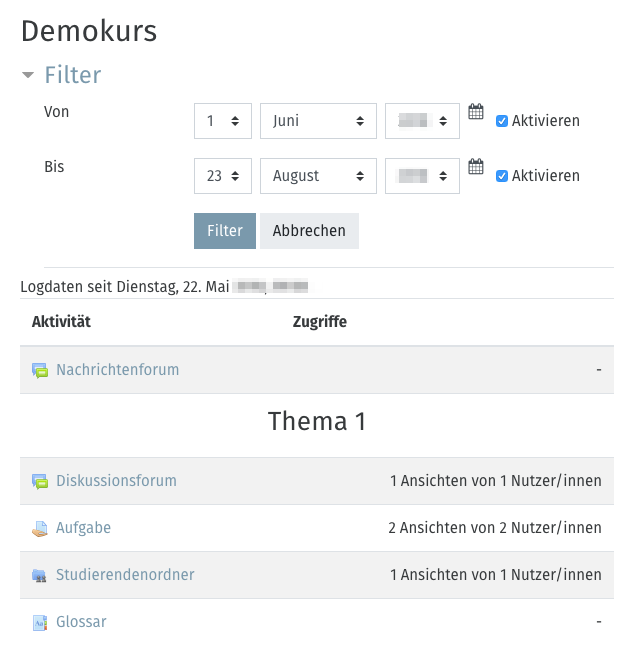Open the calendar picker for the Von date
630x656 pixels.
point(476,112)
